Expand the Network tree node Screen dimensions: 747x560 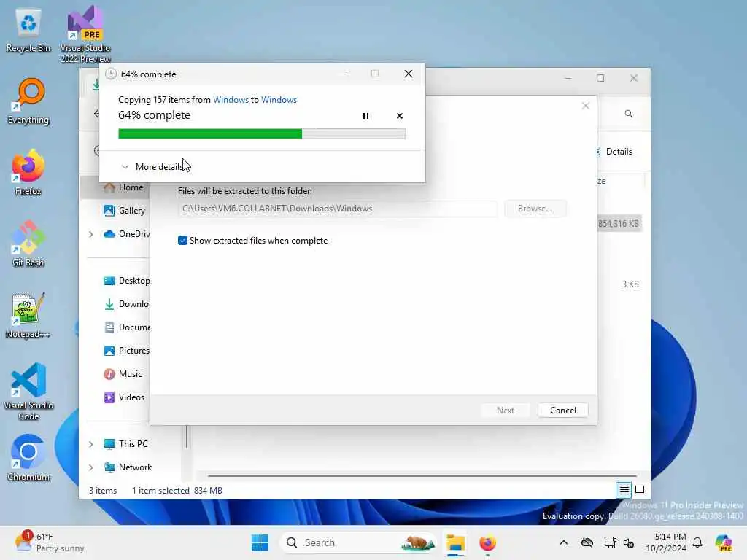click(90, 467)
